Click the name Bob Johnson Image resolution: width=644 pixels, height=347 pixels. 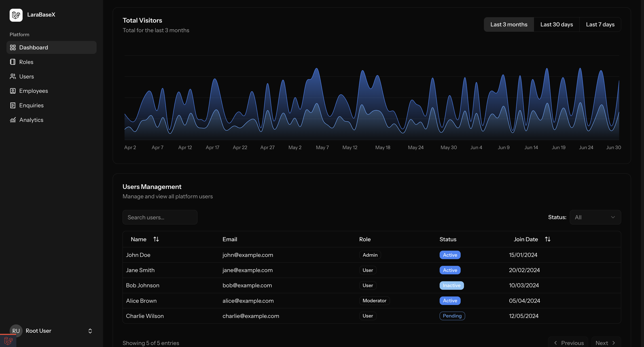coord(142,286)
